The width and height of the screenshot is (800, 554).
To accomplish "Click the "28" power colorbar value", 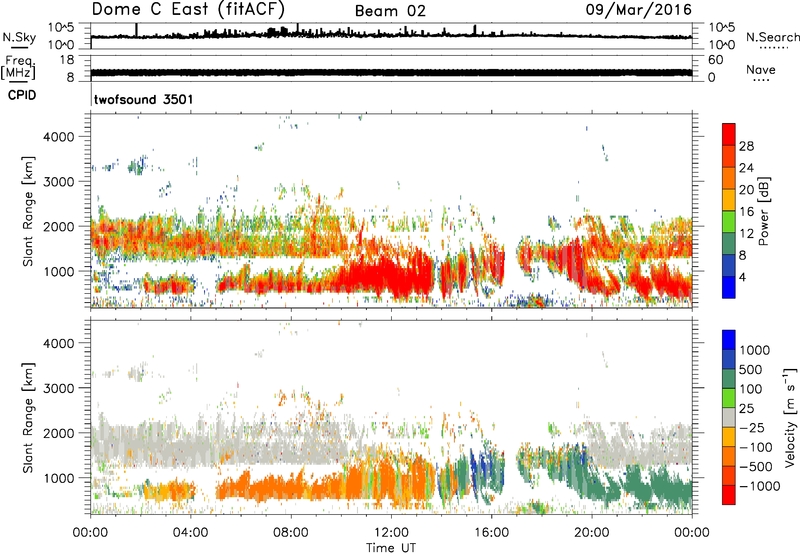I will (746, 146).
